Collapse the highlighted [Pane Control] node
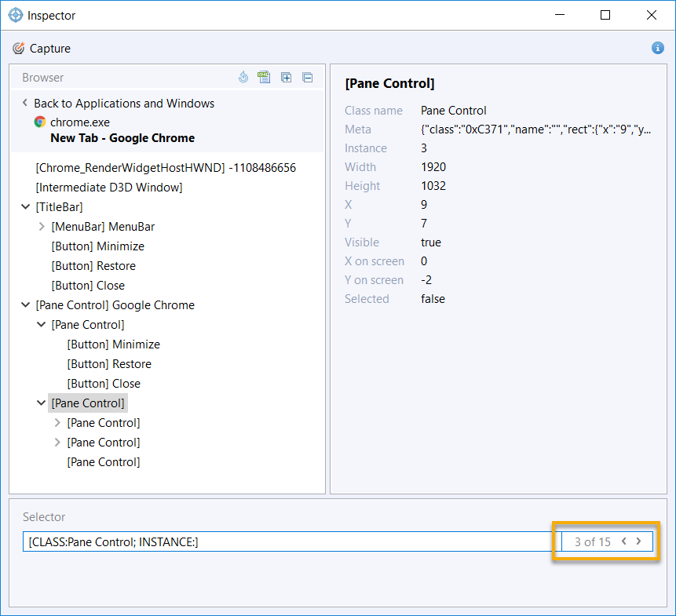The width and height of the screenshot is (676, 616). [42, 403]
